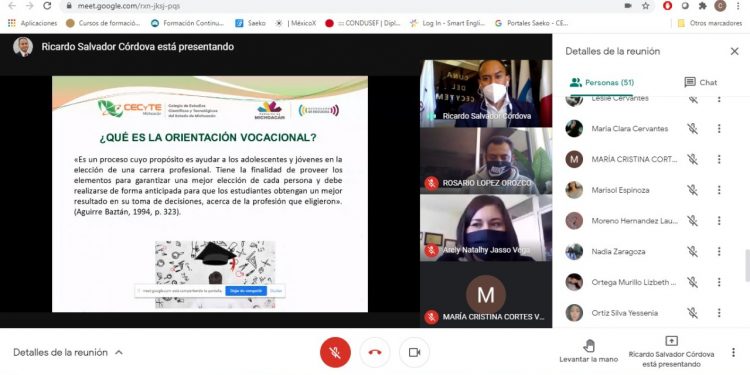Image resolution: width=750 pixels, height=375 pixels.
Task: Open the presenting status button at bottom right
Action: coord(671,352)
